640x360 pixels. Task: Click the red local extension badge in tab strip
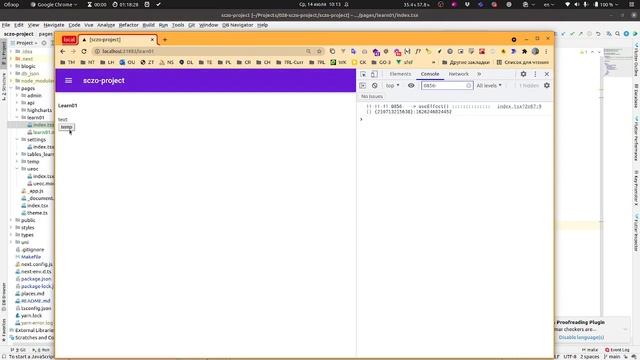69,40
